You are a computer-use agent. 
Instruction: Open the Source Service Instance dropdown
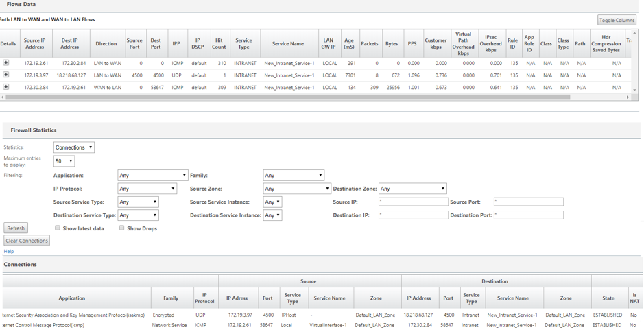[272, 202]
